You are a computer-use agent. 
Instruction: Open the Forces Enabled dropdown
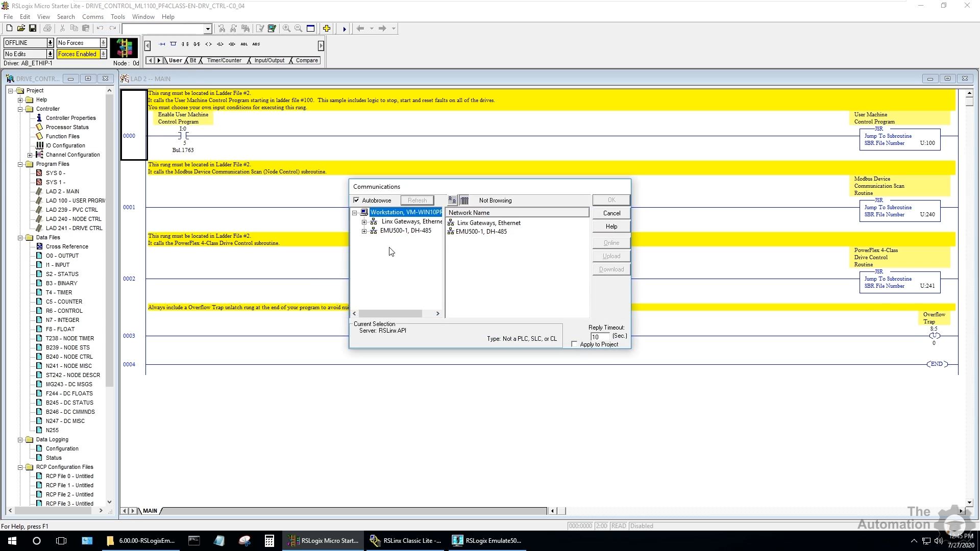(x=103, y=54)
